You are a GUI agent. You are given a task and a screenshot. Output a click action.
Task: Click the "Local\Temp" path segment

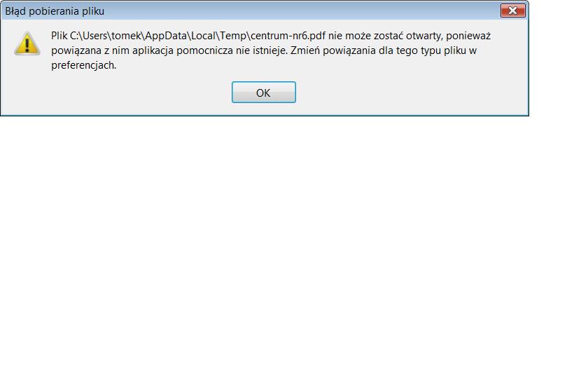tap(219, 36)
